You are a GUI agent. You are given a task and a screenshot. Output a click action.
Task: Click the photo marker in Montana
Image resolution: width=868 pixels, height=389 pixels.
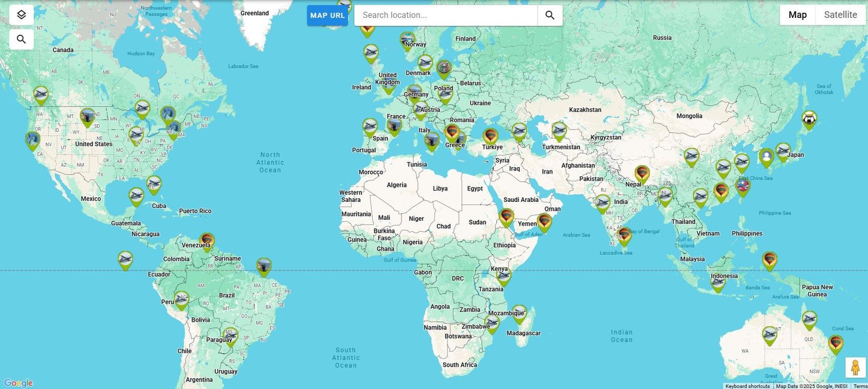click(x=87, y=117)
